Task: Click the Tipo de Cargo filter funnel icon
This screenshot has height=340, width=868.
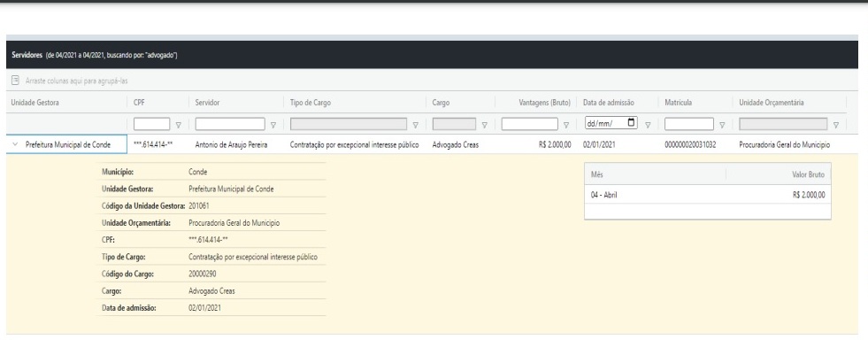Action: (415, 125)
